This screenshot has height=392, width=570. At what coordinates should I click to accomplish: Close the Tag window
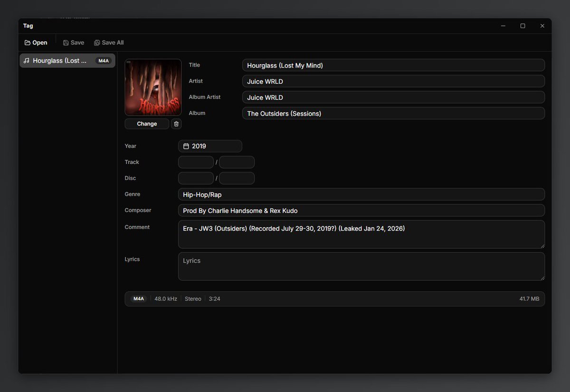pos(542,26)
